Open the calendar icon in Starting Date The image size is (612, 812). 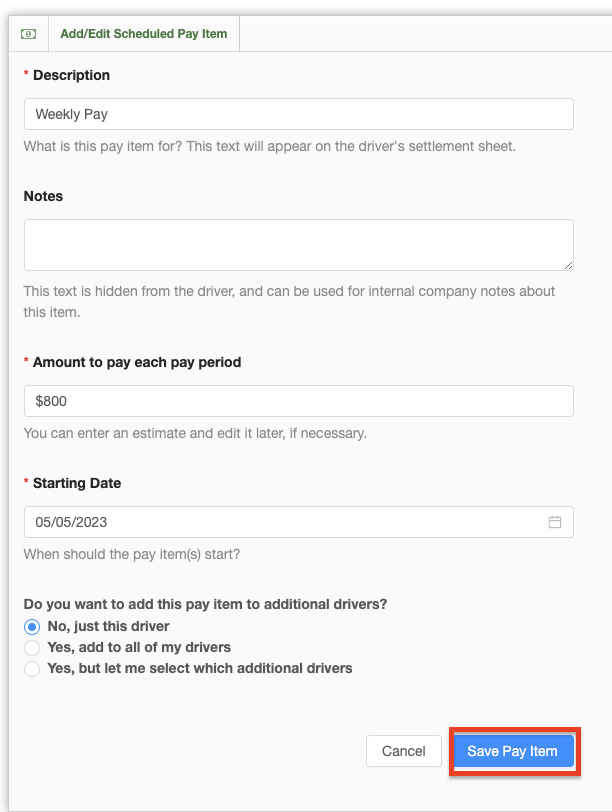click(555, 522)
